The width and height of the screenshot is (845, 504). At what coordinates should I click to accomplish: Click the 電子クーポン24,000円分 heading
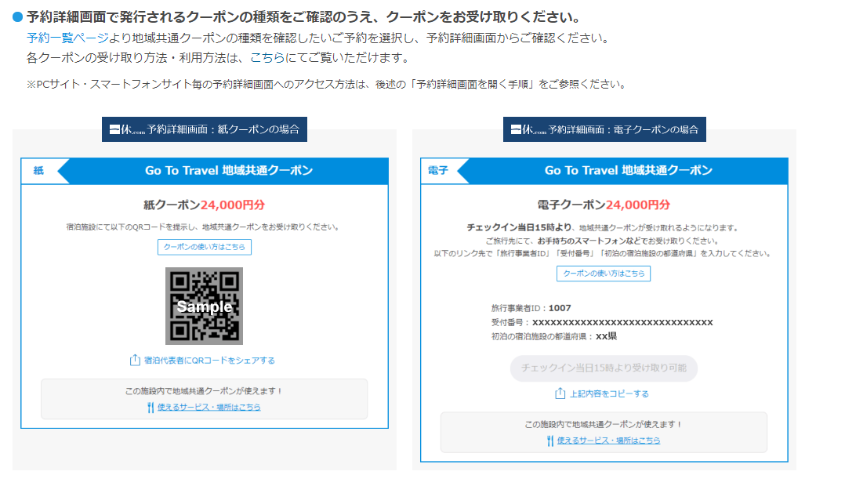tap(604, 205)
